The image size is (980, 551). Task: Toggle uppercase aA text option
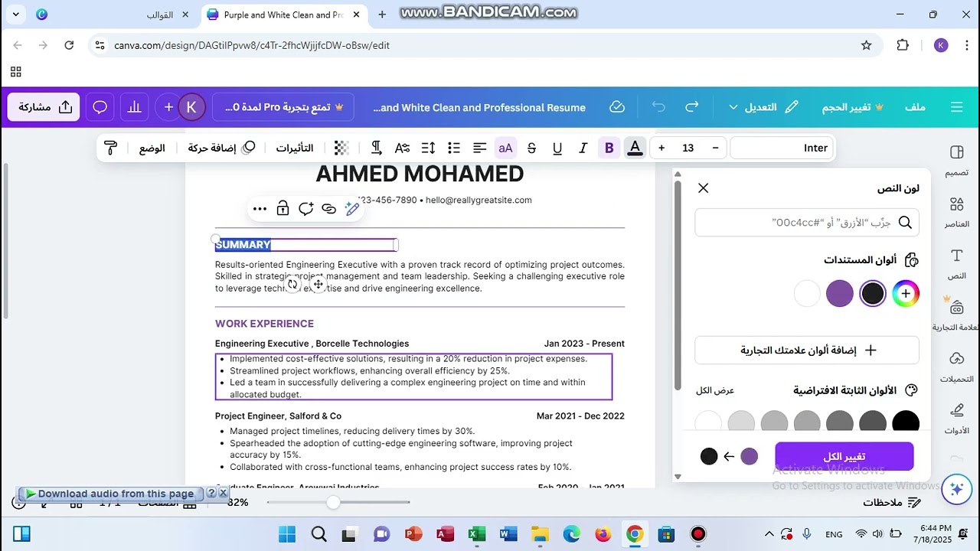(x=505, y=148)
